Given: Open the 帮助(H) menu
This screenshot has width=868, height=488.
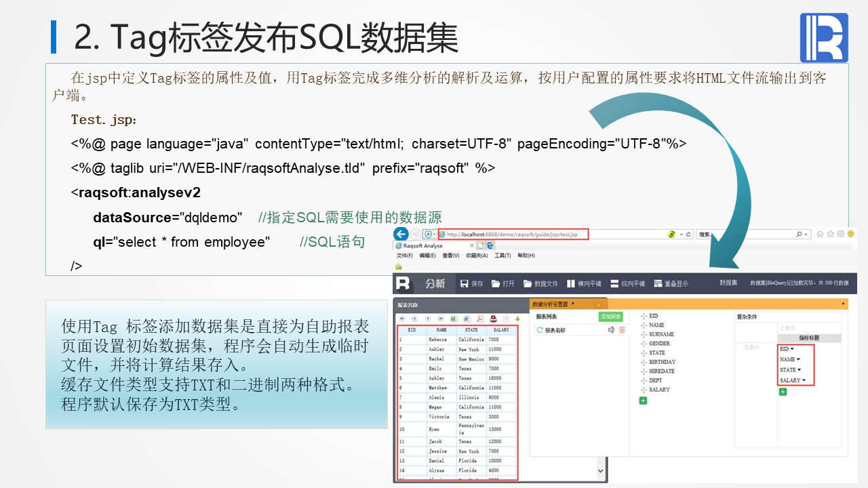Looking at the screenshot, I should click(x=526, y=256).
